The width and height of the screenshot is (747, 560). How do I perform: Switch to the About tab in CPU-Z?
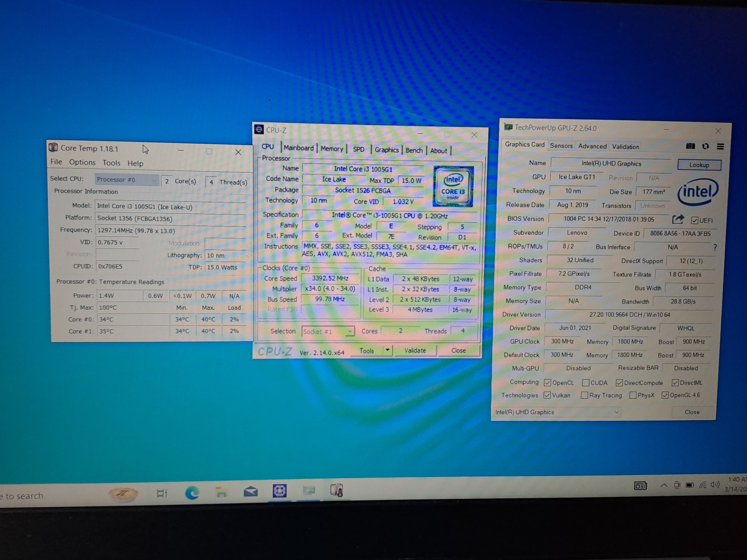[x=438, y=150]
